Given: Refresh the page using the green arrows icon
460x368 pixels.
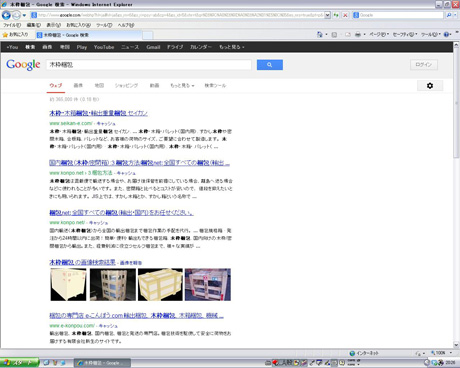Looking at the screenshot, I should coord(336,15).
